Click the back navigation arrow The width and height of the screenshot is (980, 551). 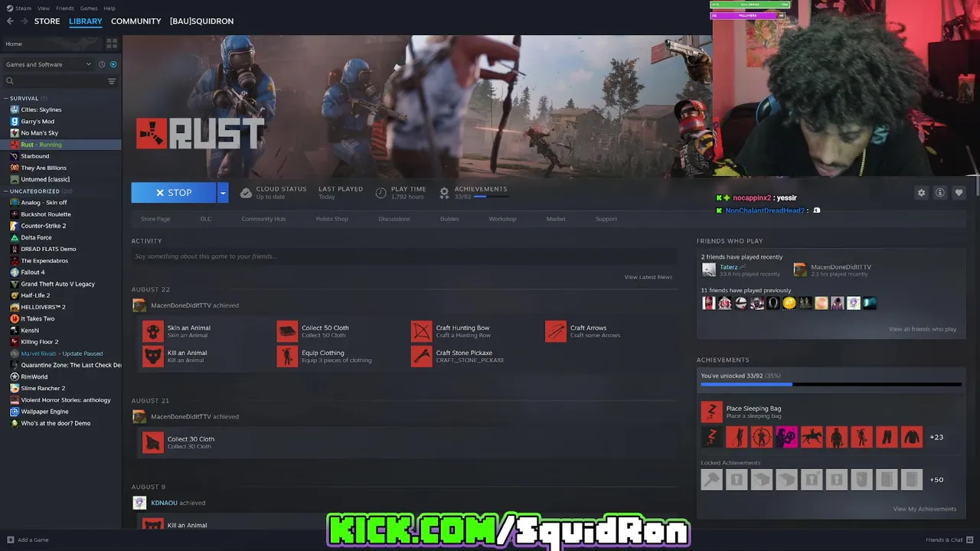click(x=10, y=21)
